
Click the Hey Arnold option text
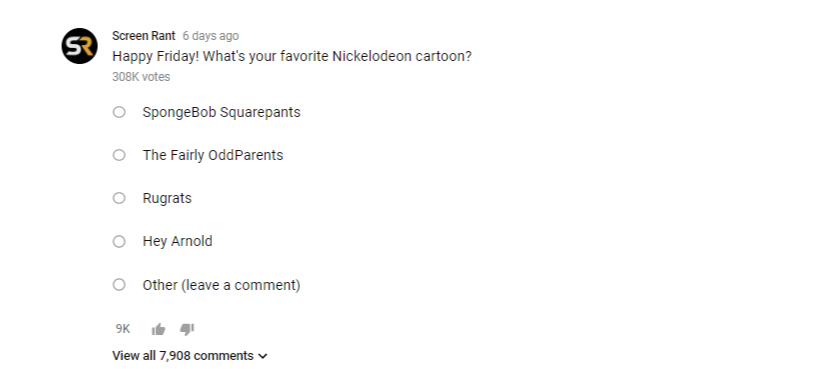pos(177,241)
